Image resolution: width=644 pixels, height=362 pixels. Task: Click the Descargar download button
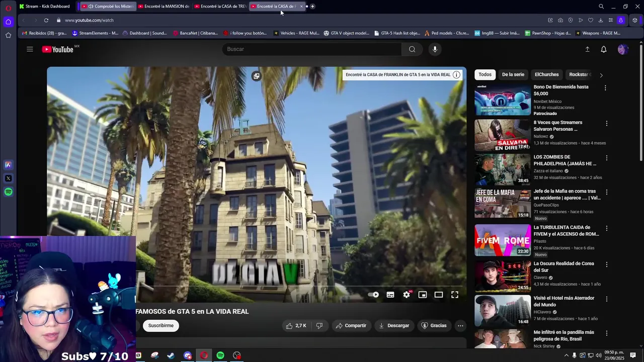(x=394, y=326)
